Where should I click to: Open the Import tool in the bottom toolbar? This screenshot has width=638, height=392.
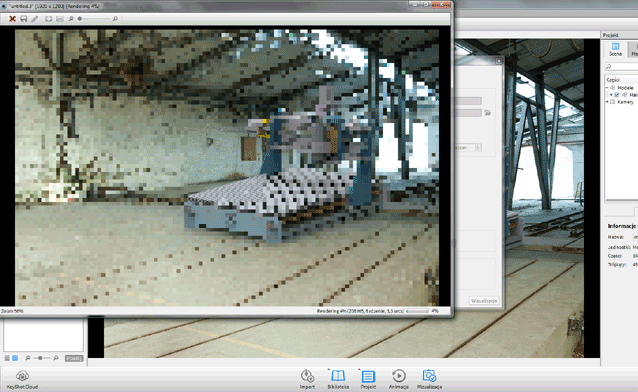(x=307, y=379)
